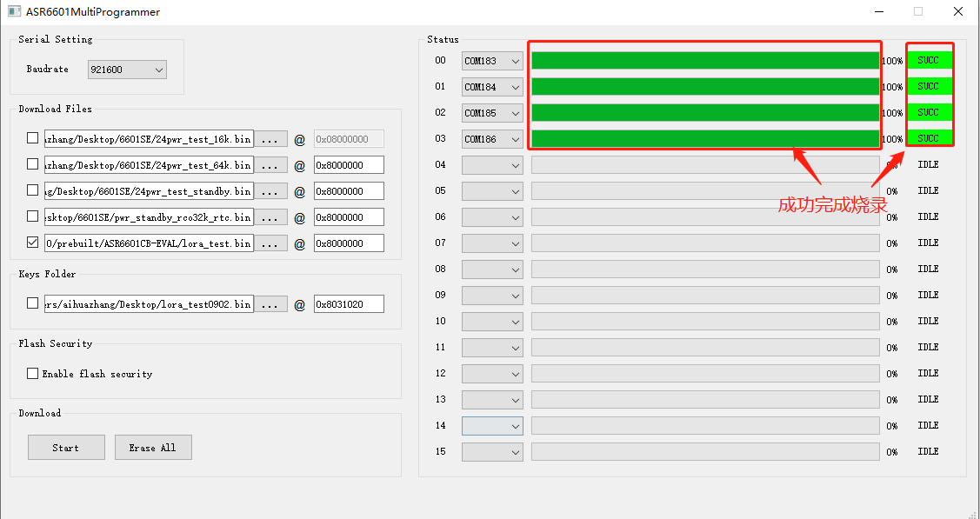Open the port dropdown for slot 05
The width and height of the screenshot is (980, 519).
tap(492, 192)
